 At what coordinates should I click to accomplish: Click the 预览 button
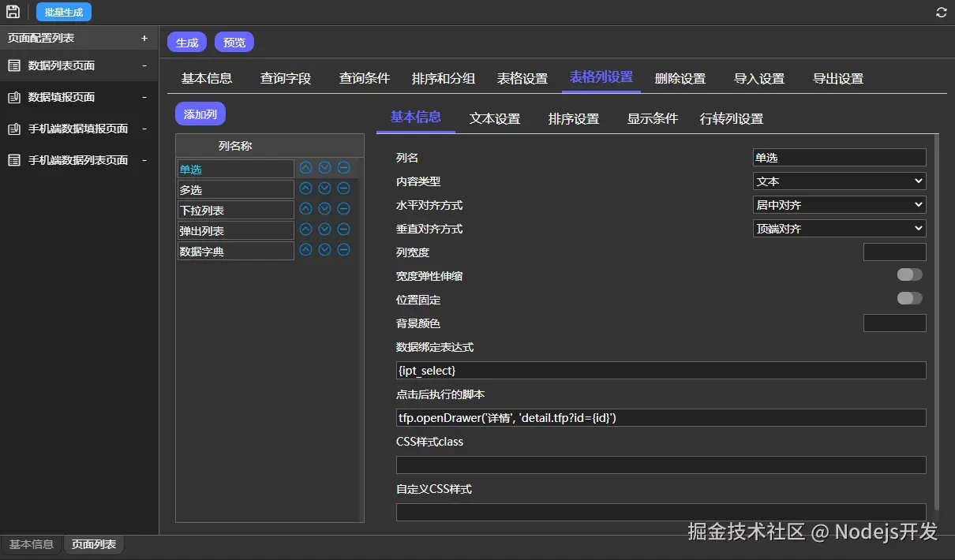pyautogui.click(x=234, y=43)
